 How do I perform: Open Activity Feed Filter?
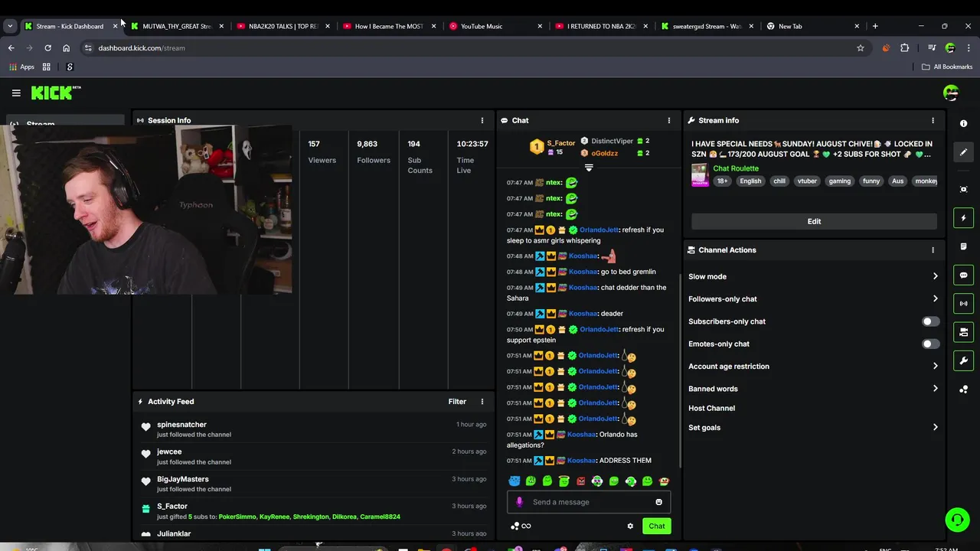(x=457, y=401)
